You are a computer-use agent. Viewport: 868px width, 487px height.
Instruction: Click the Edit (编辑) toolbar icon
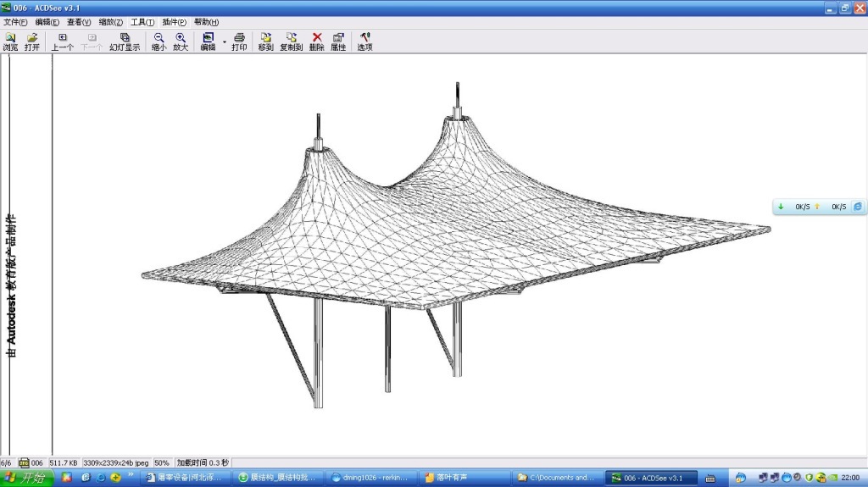pos(208,42)
